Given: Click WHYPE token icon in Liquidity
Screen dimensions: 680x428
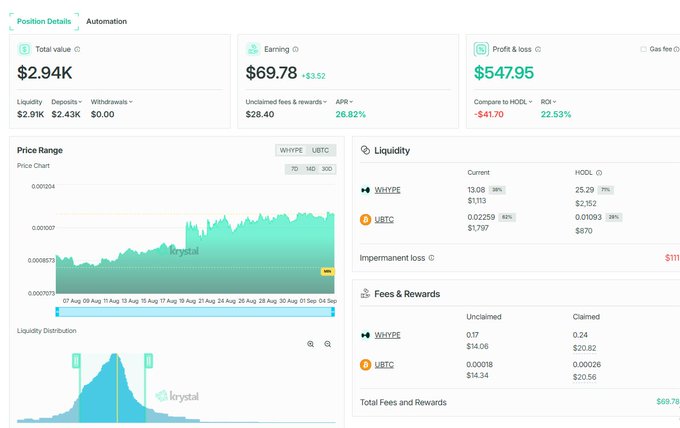Looking at the screenshot, I should (365, 190).
